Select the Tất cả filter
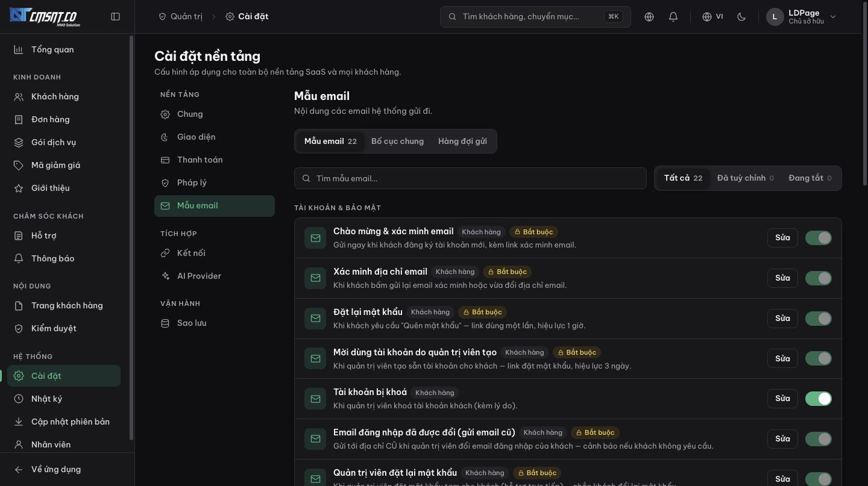Image resolution: width=868 pixels, height=486 pixels. 683,178
